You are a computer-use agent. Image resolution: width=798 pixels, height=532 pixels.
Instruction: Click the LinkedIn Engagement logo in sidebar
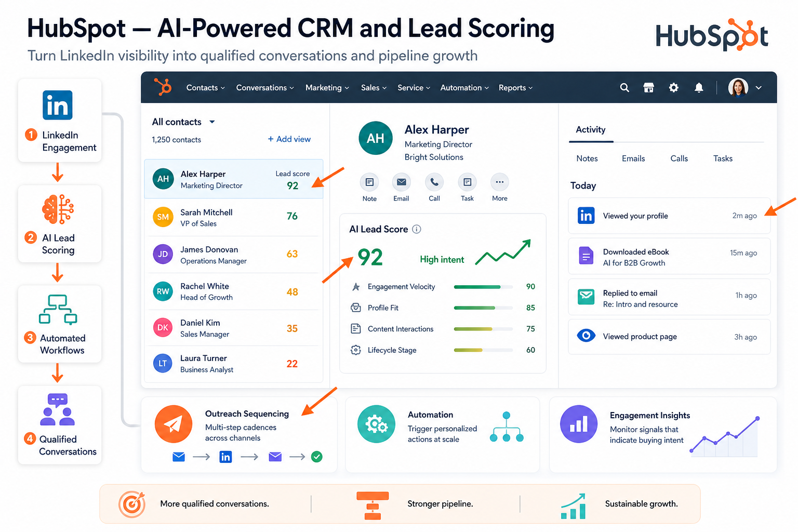58,105
